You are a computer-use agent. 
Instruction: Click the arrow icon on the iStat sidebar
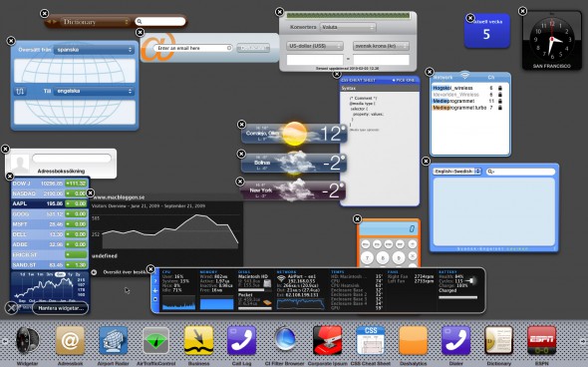(155, 280)
